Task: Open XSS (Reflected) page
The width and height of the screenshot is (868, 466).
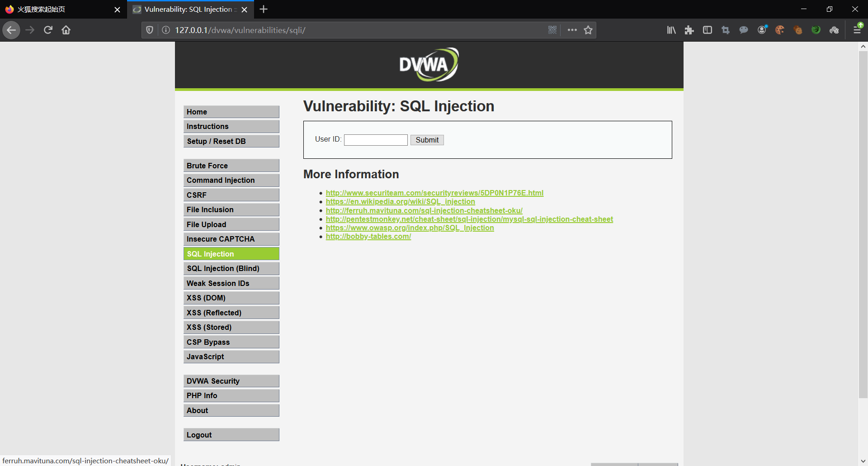Action: [231, 313]
